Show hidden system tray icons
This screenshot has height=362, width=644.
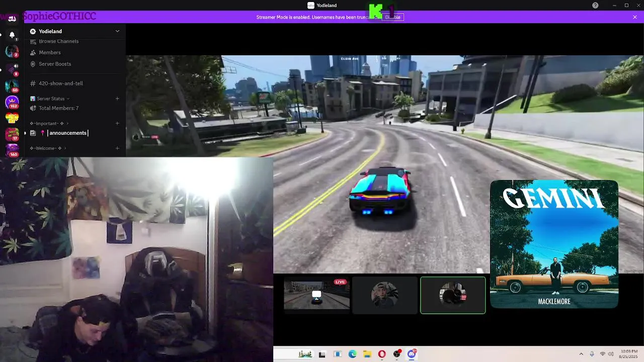(x=581, y=354)
